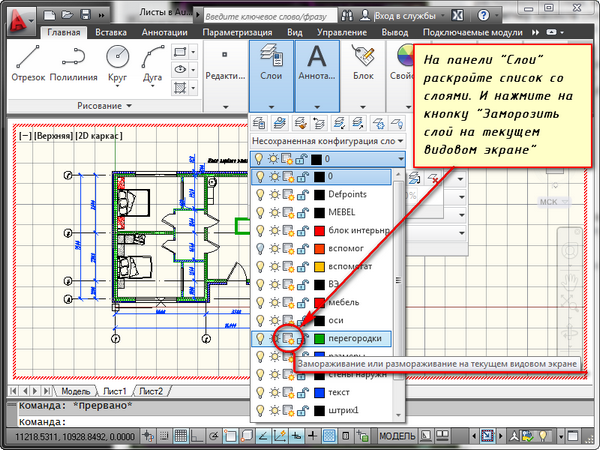
Task: Toggle lightbulb visibility of MEBEL layer
Action: [x=259, y=212]
